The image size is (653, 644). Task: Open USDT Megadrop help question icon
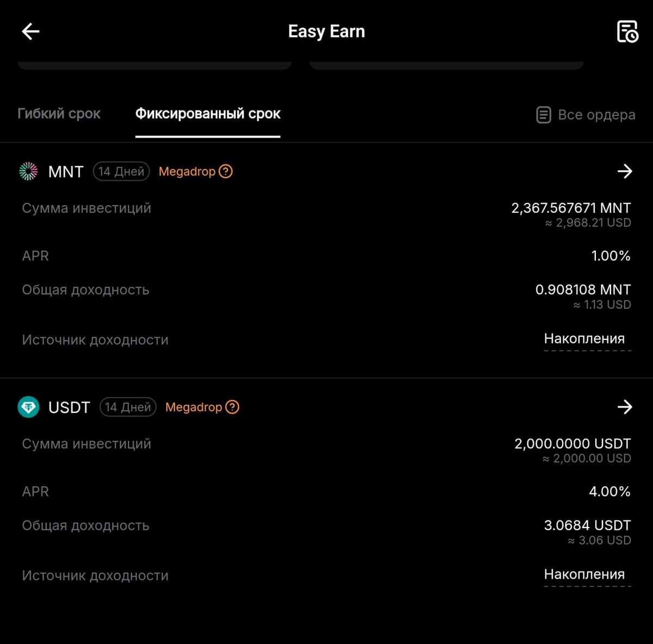(x=232, y=407)
